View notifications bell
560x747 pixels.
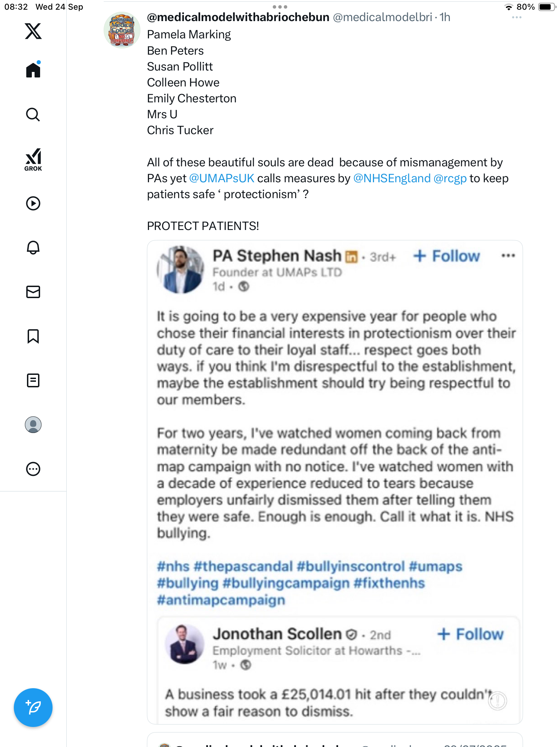tap(33, 248)
